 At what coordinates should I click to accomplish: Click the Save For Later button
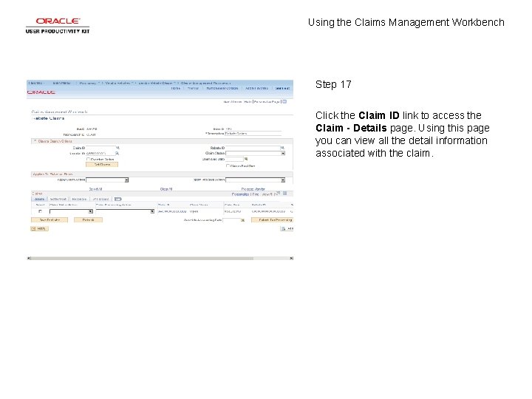pos(50,220)
